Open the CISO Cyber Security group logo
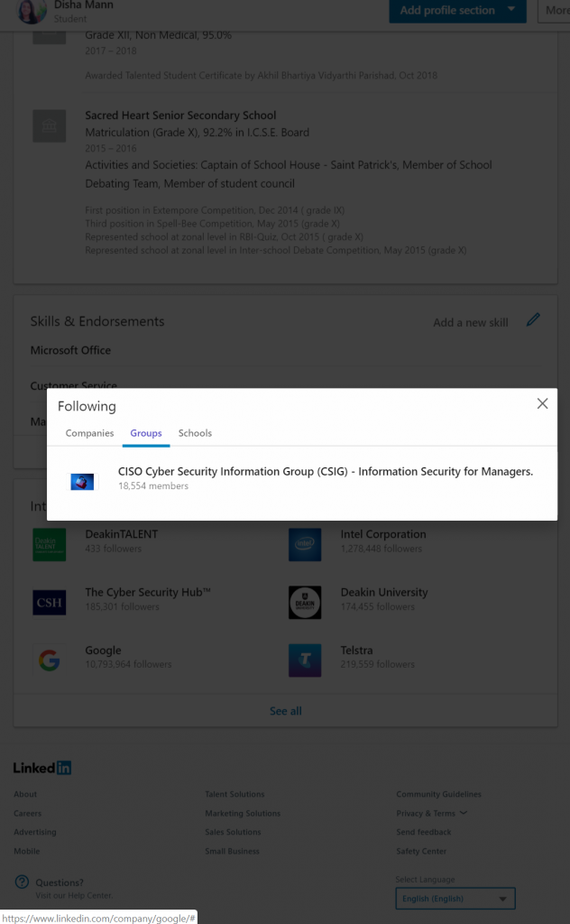The width and height of the screenshot is (570, 924). [82, 482]
